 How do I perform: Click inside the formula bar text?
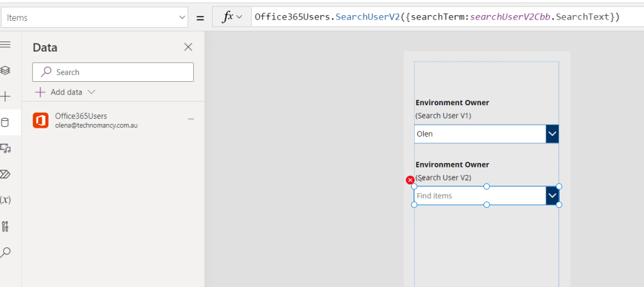[x=441, y=17]
